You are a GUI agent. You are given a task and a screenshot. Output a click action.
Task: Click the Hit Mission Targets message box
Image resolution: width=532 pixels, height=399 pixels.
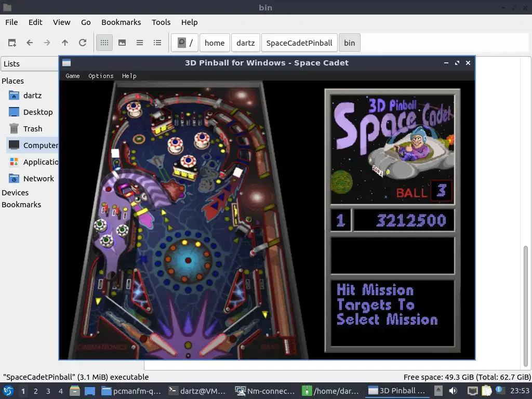click(x=393, y=313)
